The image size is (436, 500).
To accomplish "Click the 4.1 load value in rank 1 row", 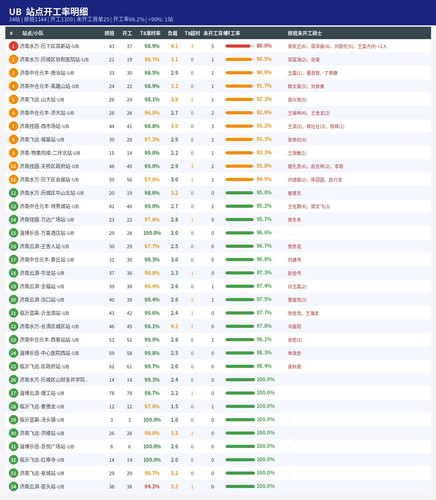I will (x=174, y=46).
